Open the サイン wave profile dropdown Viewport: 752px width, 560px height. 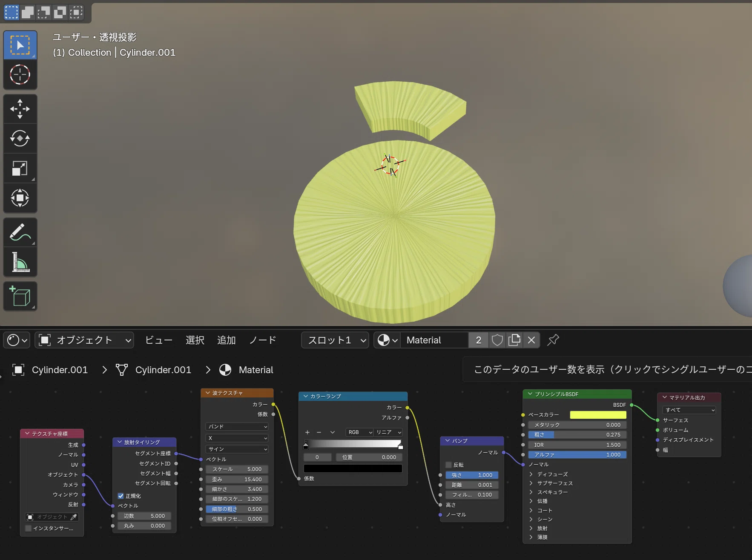tap(237, 449)
